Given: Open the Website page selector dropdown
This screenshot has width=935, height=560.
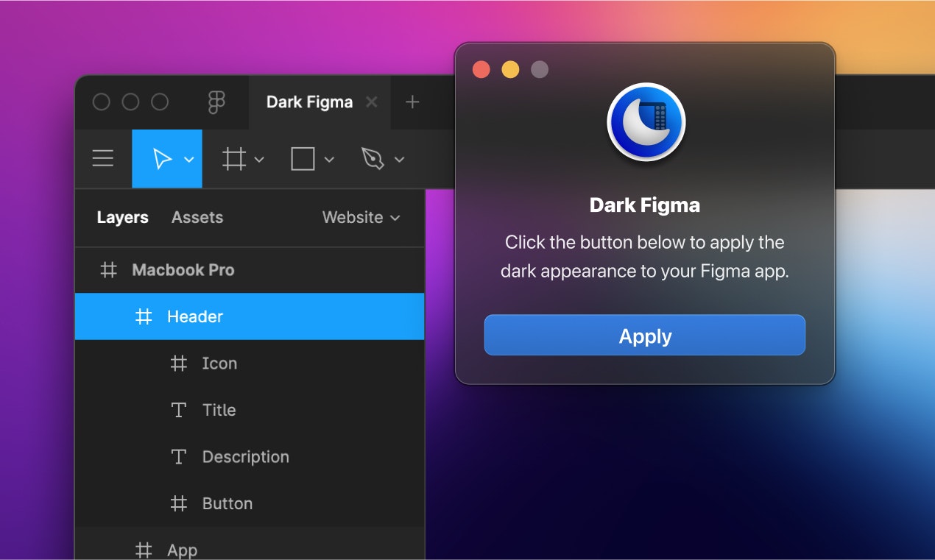Looking at the screenshot, I should (360, 217).
